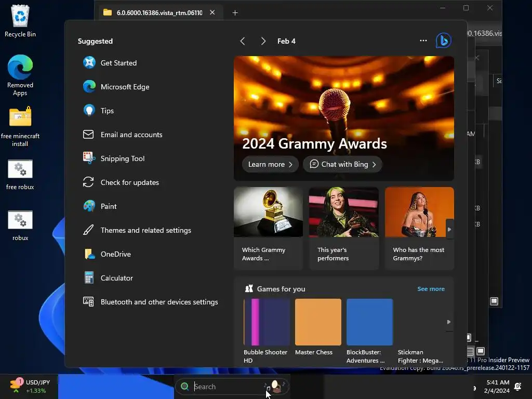This screenshot has height=399, width=532.
Task: Click the Games for you heading
Action: coord(281,289)
